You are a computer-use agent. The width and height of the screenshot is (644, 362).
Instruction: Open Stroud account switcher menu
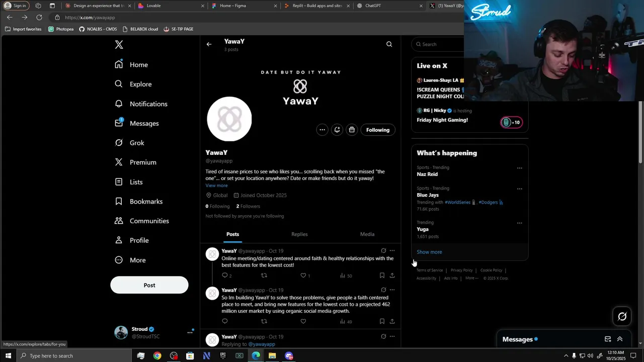(x=153, y=332)
